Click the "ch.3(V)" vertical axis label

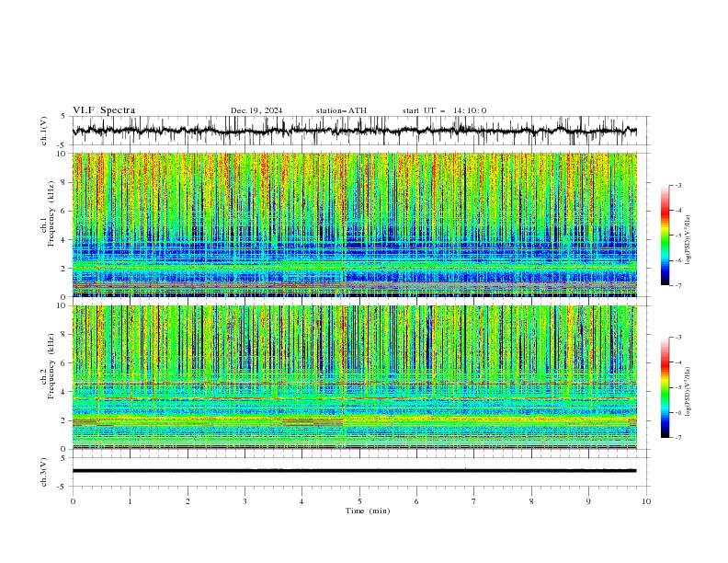(x=44, y=472)
